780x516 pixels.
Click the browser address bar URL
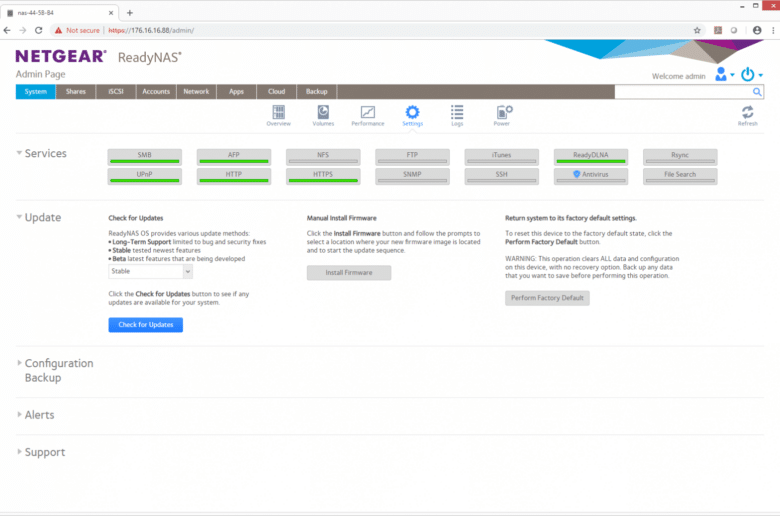[151, 30]
